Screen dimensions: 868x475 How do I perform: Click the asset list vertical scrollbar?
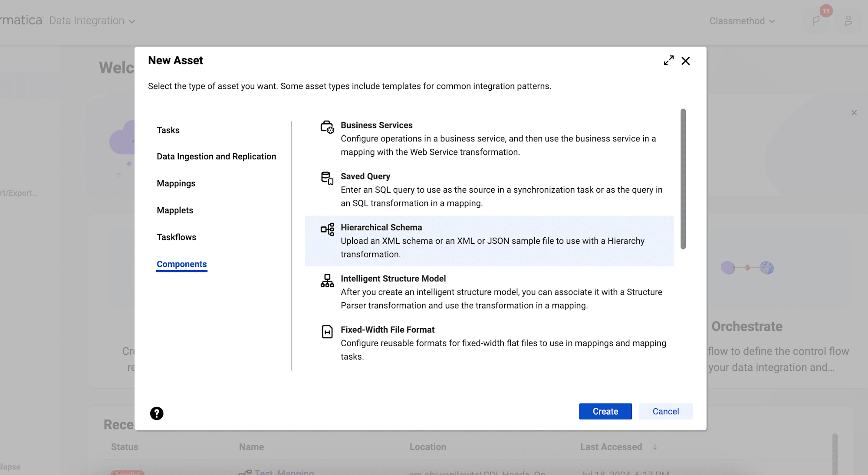(x=683, y=179)
